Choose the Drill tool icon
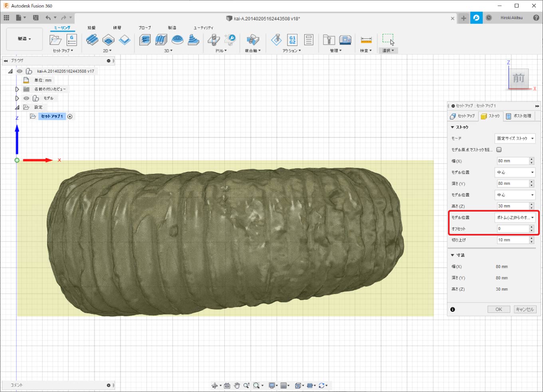This screenshot has height=392, width=543. point(214,40)
